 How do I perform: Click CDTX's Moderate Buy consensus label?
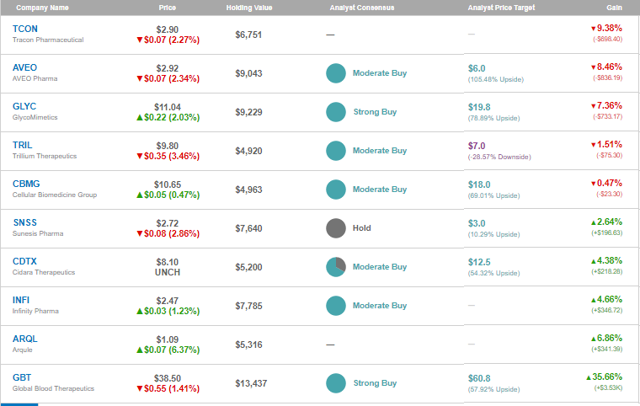(380, 267)
